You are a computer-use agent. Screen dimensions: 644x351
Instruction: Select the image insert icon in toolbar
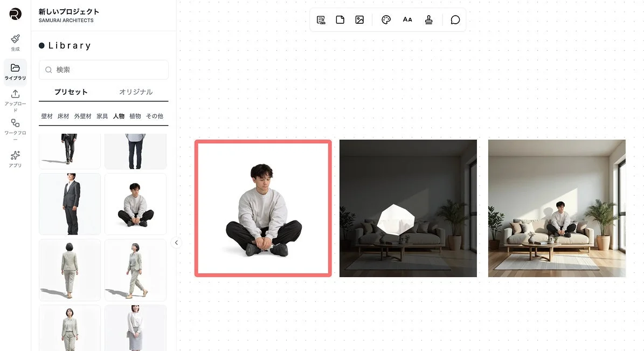click(x=359, y=19)
